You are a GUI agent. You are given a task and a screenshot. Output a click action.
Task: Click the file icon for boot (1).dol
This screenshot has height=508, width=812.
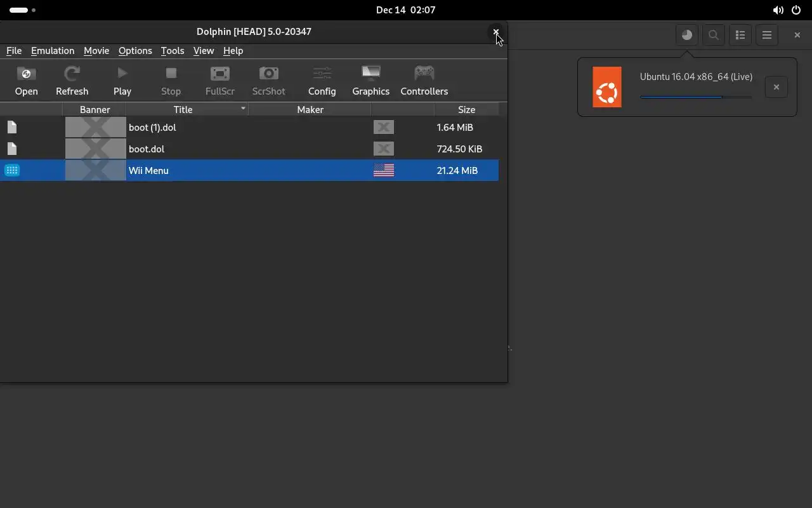12,128
